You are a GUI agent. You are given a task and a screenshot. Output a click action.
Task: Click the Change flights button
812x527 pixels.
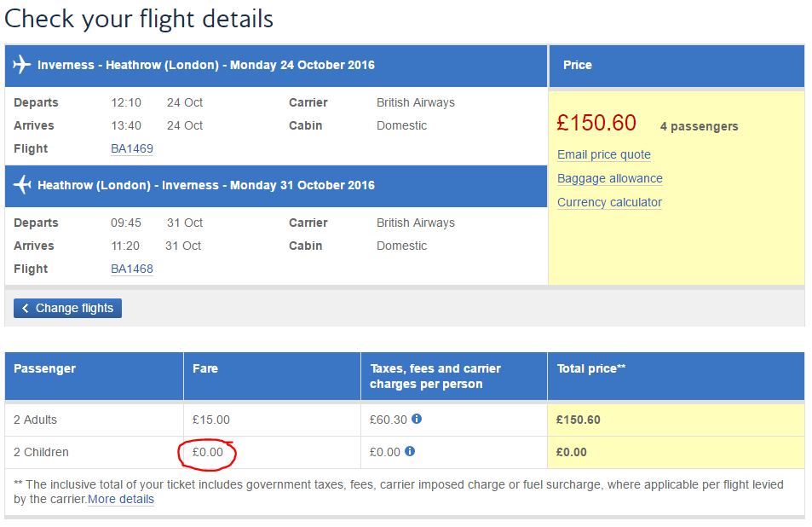tap(68, 309)
